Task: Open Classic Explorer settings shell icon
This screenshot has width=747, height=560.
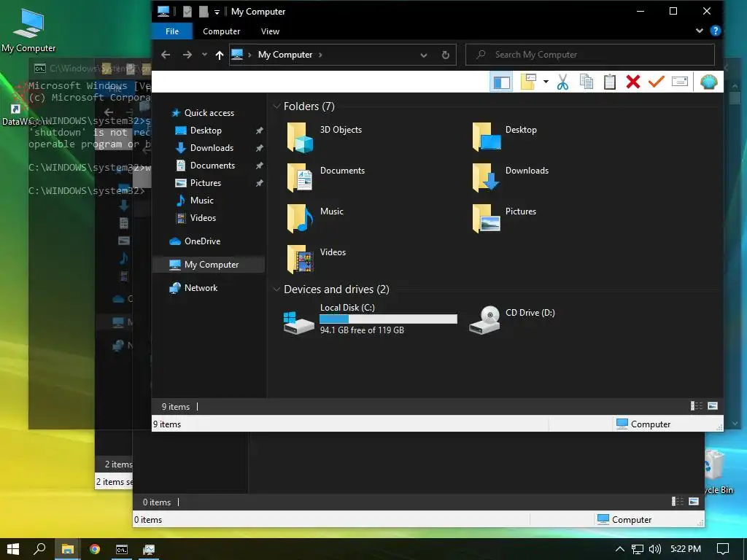Action: click(x=709, y=82)
